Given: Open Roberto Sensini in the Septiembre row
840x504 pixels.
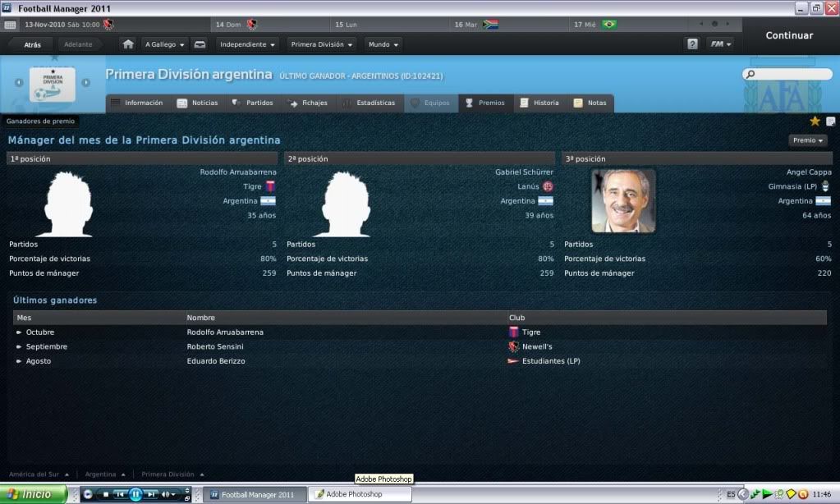Looking at the screenshot, I should [215, 346].
